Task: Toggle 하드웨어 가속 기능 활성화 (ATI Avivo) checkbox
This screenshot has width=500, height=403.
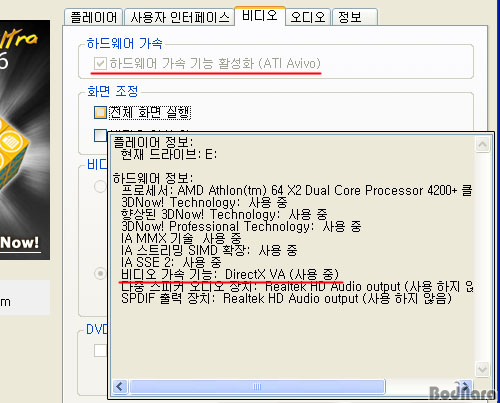Action: (100, 63)
